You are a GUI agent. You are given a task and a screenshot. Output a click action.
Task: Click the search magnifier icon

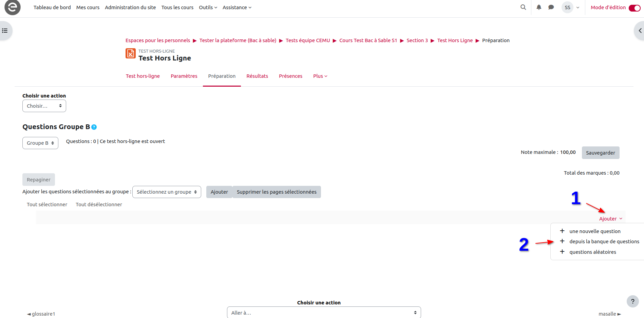pyautogui.click(x=523, y=7)
